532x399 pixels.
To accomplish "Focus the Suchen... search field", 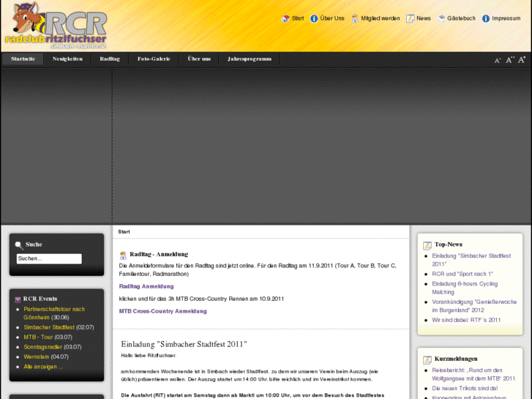I will pos(49,258).
